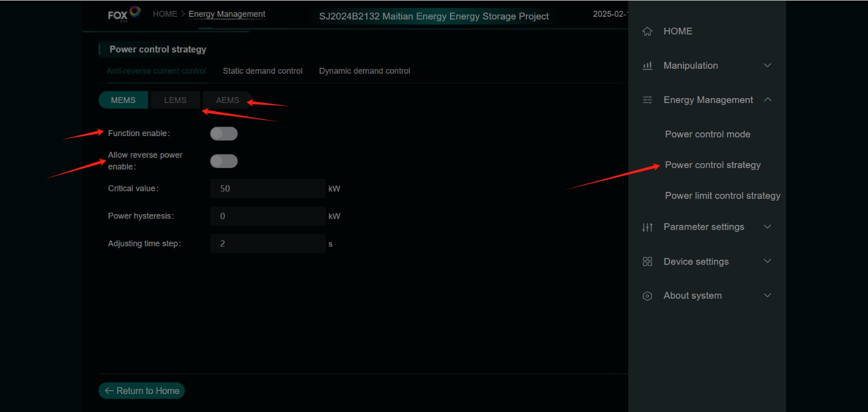Click the Device settings grid icon

pyautogui.click(x=647, y=261)
